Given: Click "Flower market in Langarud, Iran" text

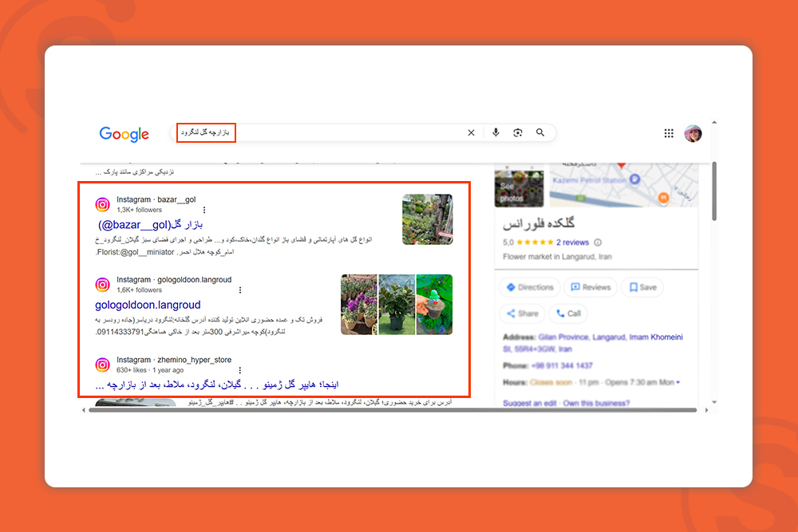Looking at the screenshot, I should coord(557,257).
